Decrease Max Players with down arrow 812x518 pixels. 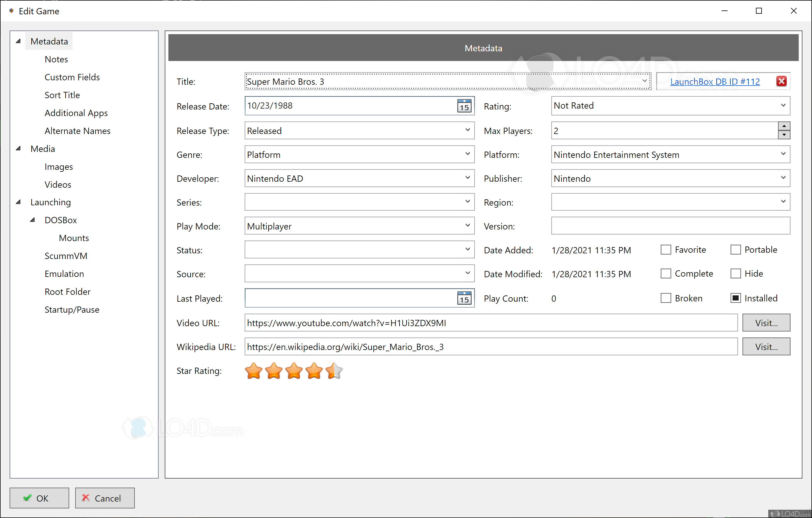(x=784, y=135)
